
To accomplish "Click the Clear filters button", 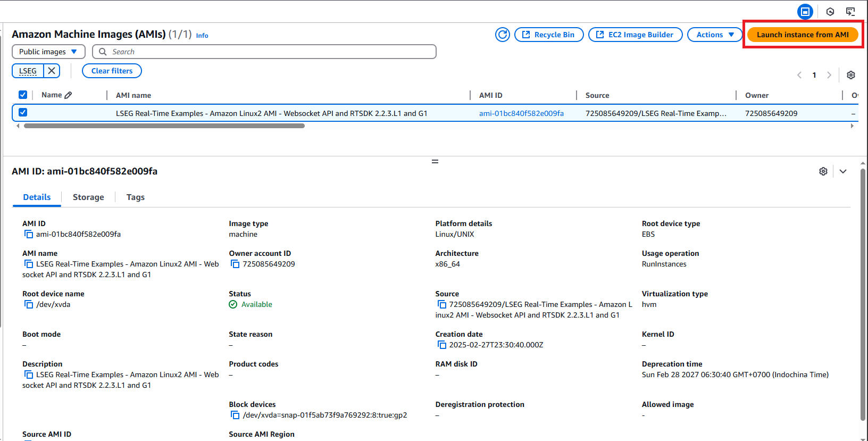I will (112, 71).
